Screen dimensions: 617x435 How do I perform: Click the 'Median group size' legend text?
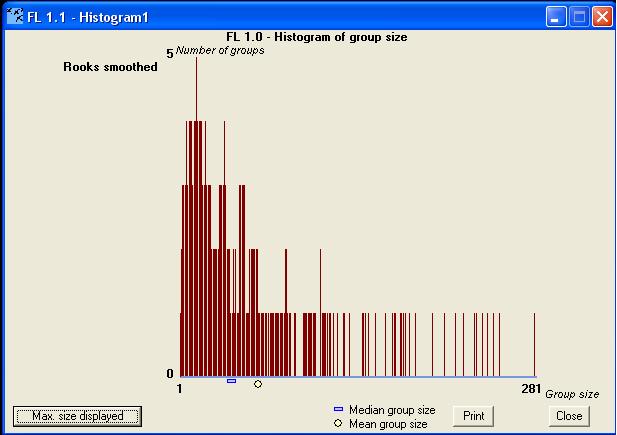[x=392, y=410]
